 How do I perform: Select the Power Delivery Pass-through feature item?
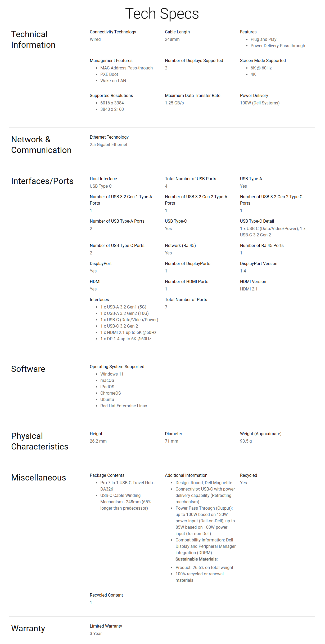pos(278,46)
